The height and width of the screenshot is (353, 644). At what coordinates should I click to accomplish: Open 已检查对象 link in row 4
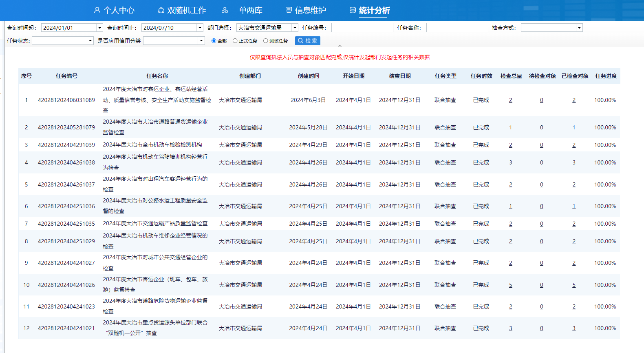click(574, 163)
